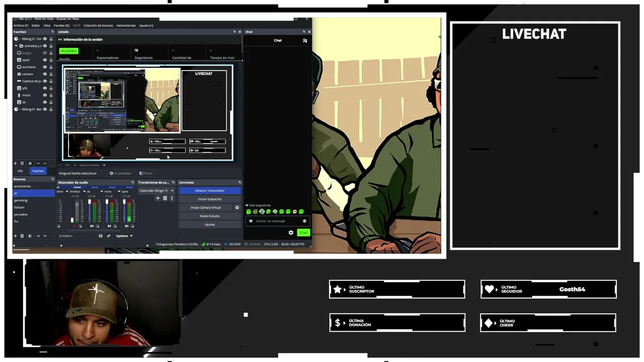Move source down in Fuentes list
Viewport: 644px width, 362px height.
(45, 163)
